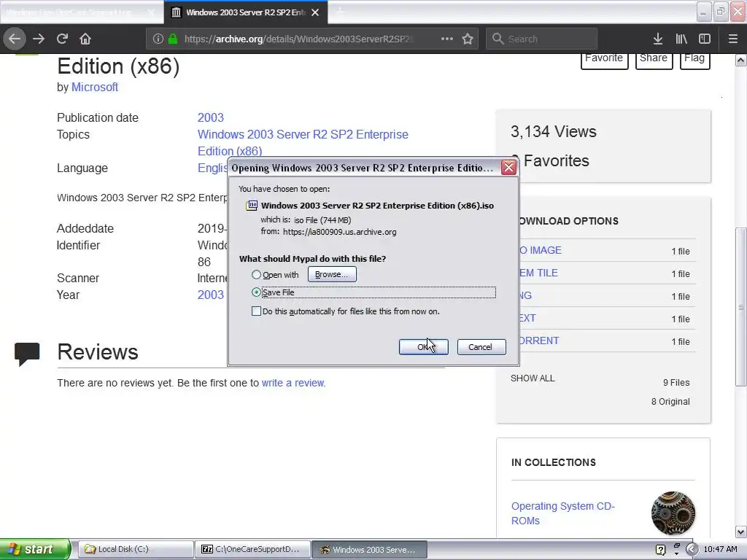
Task: Open the 8 Original files link
Action: coord(670,402)
